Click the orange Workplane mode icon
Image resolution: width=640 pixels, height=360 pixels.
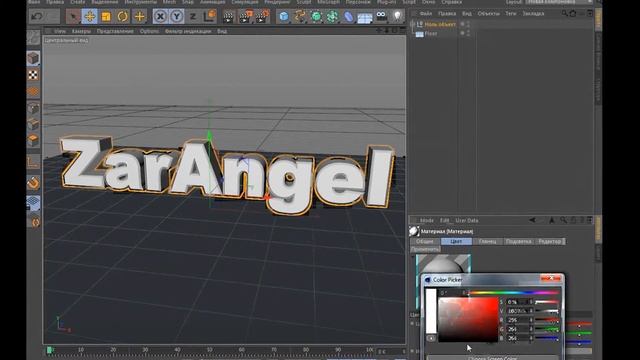(x=33, y=91)
